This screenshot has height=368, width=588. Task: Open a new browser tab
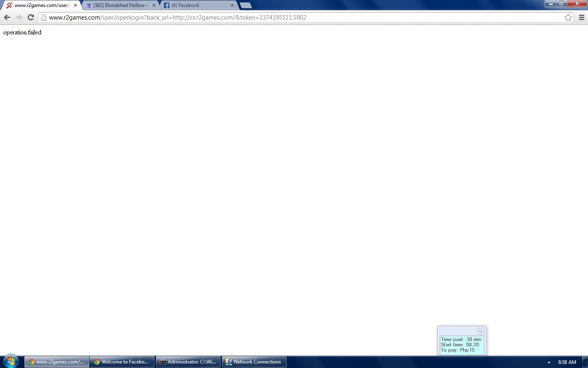(x=246, y=5)
